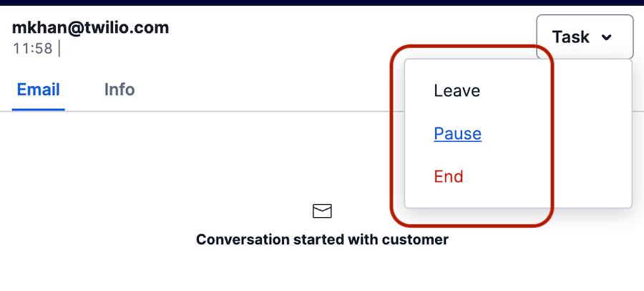Click the mkhan@twilio.com task header
Viewport: 644px width, 291px height.
point(91,28)
